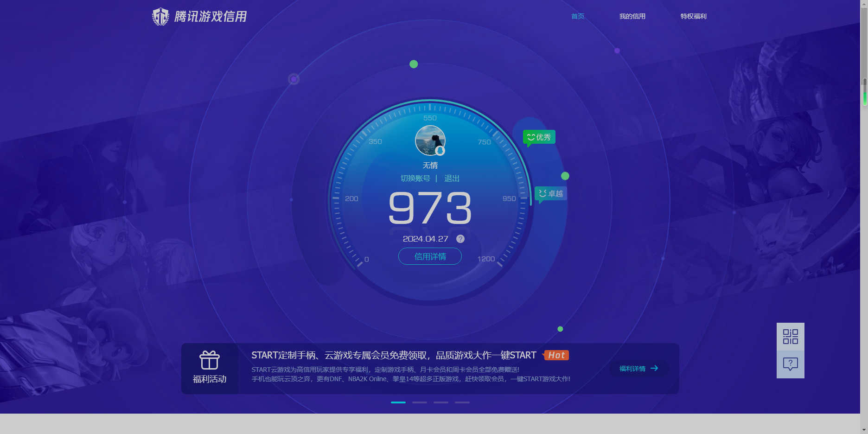Select first carousel indicator dash

398,402
